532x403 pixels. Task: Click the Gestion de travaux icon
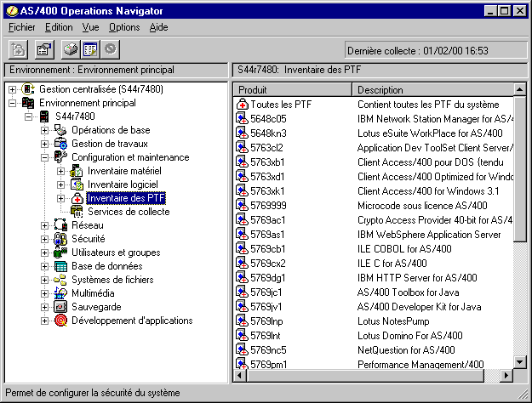point(60,144)
